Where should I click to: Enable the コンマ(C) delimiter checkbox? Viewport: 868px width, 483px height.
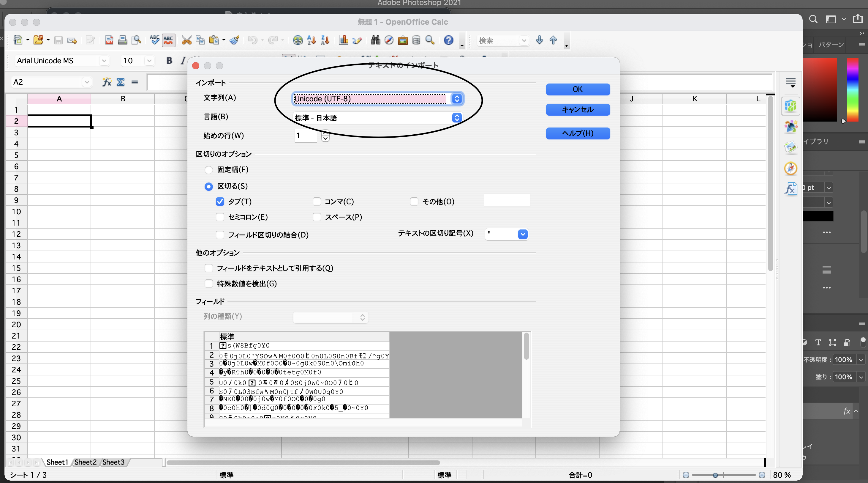[x=317, y=201]
